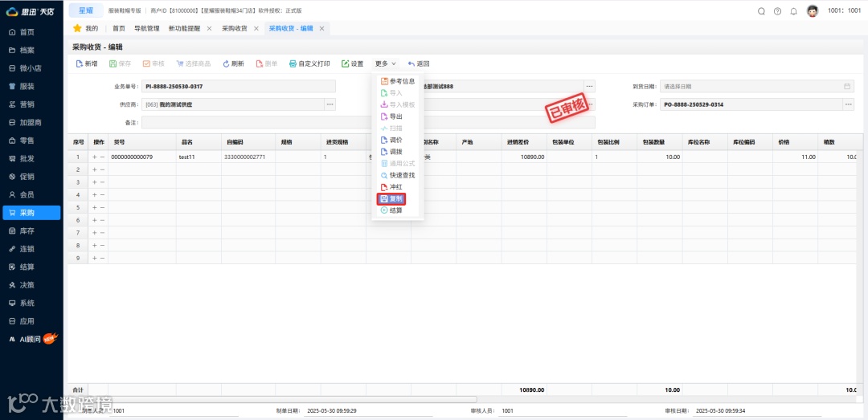Open 供应商 lookup ellipsis button
The height and width of the screenshot is (420, 868).
tap(330, 104)
